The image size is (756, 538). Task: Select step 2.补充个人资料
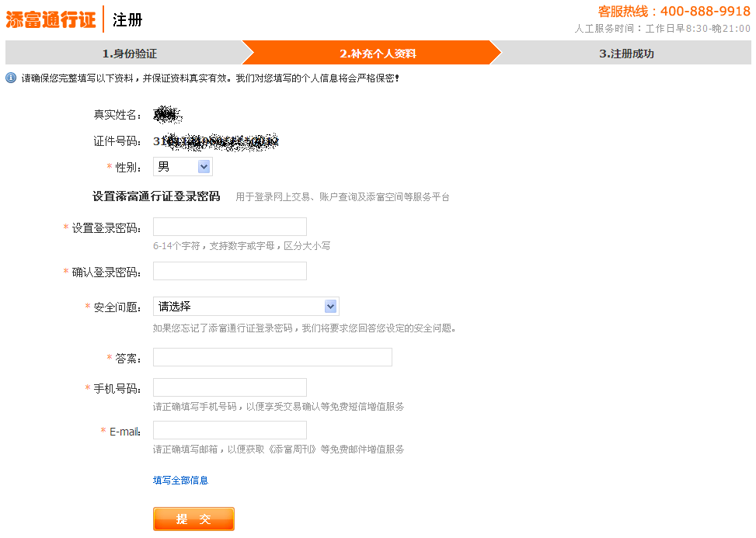coord(378,54)
